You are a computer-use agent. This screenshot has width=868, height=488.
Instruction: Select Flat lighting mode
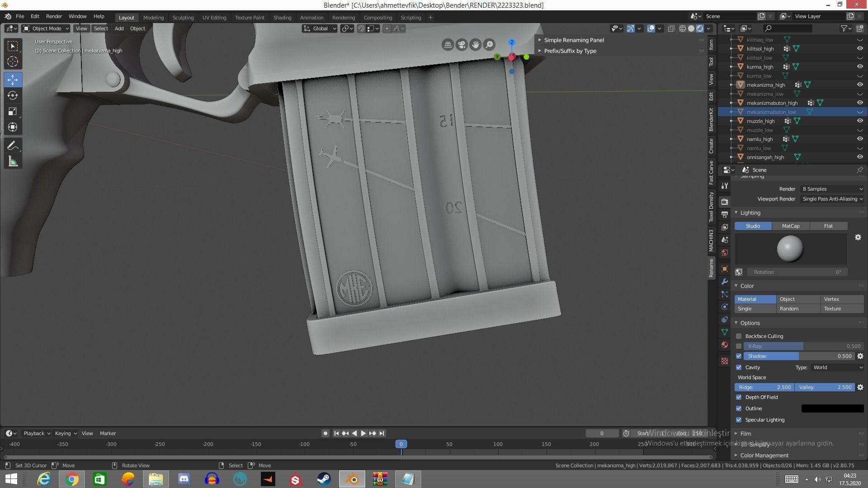click(x=828, y=226)
